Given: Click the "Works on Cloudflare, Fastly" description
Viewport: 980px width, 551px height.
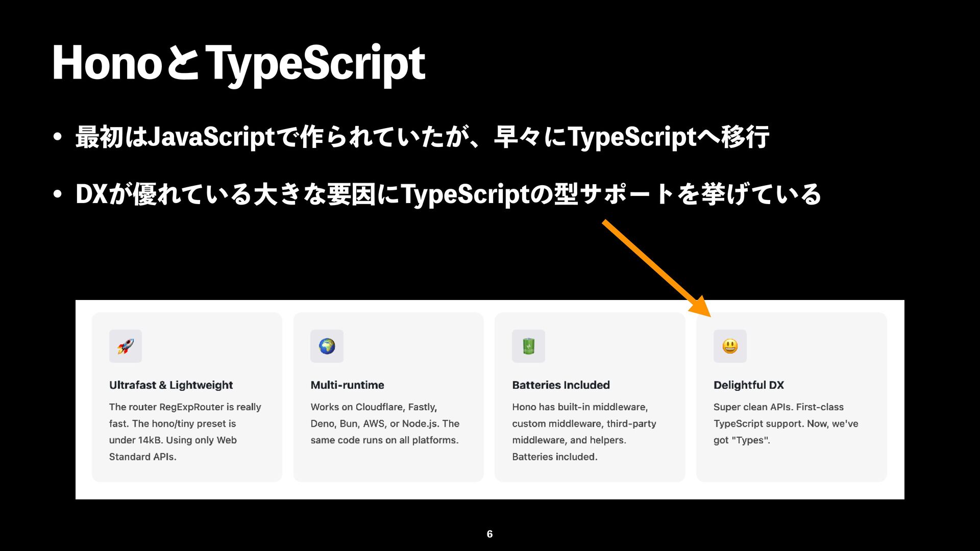Looking at the screenshot, I should point(385,423).
